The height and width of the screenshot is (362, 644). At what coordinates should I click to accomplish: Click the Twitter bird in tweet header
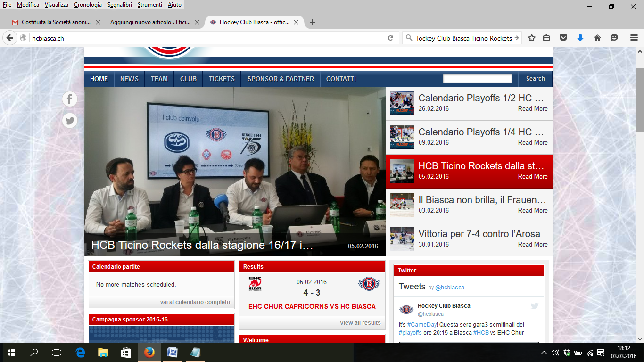[x=535, y=306]
